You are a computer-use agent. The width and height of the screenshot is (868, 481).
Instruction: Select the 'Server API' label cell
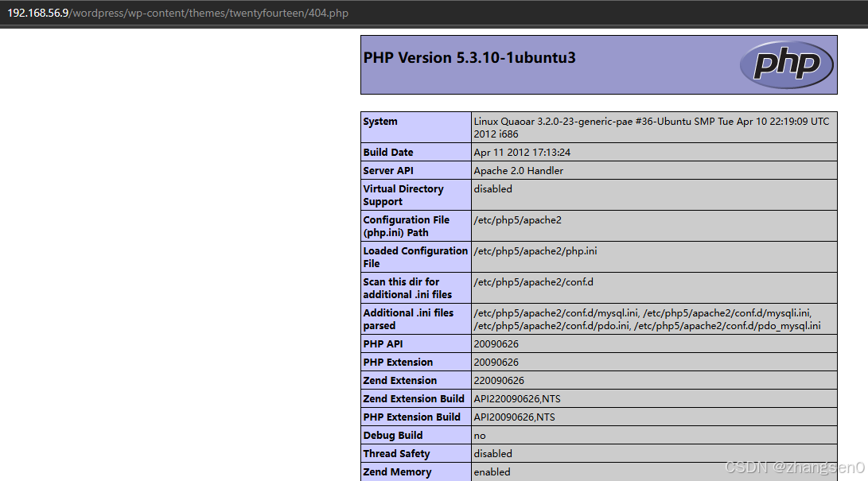pyautogui.click(x=416, y=170)
